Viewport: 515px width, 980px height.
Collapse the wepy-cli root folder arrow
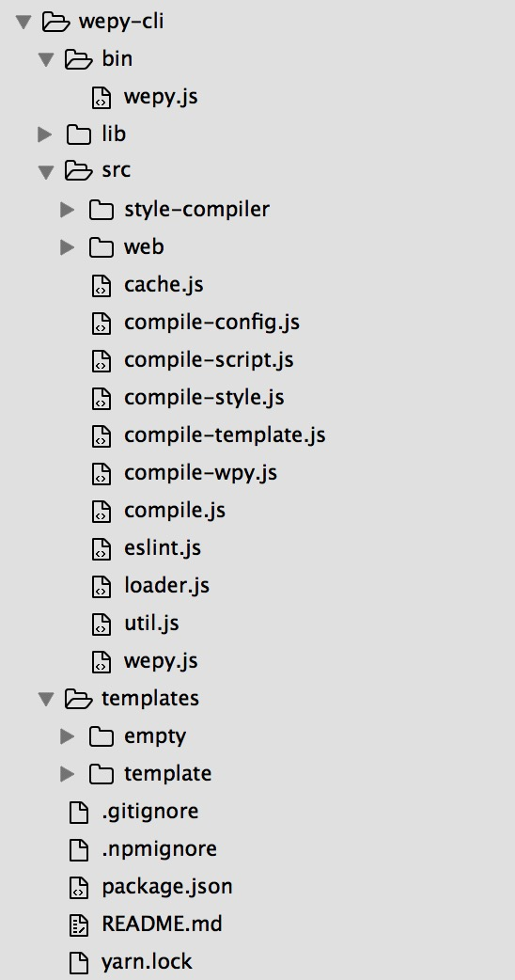(x=23, y=22)
